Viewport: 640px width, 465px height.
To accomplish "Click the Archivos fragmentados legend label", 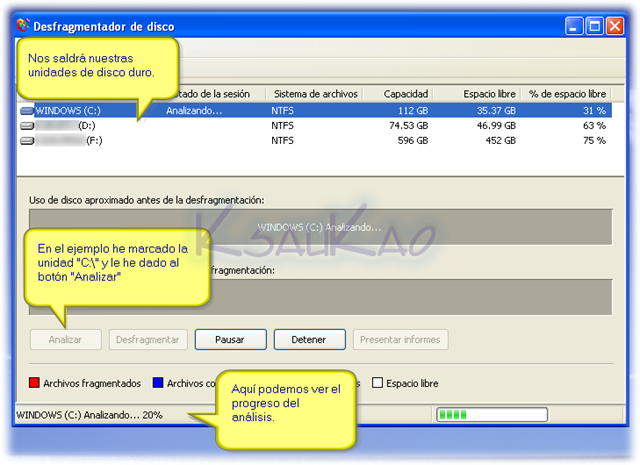I will [x=92, y=383].
